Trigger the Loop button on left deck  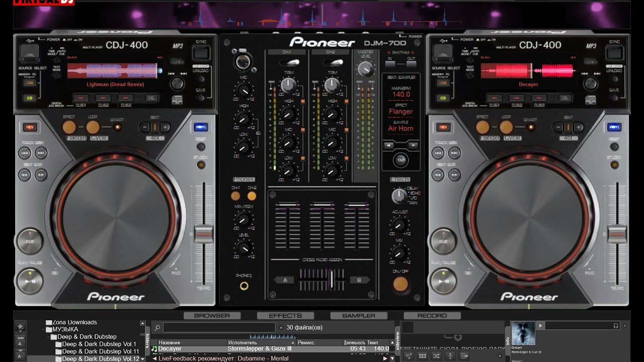coord(93,127)
